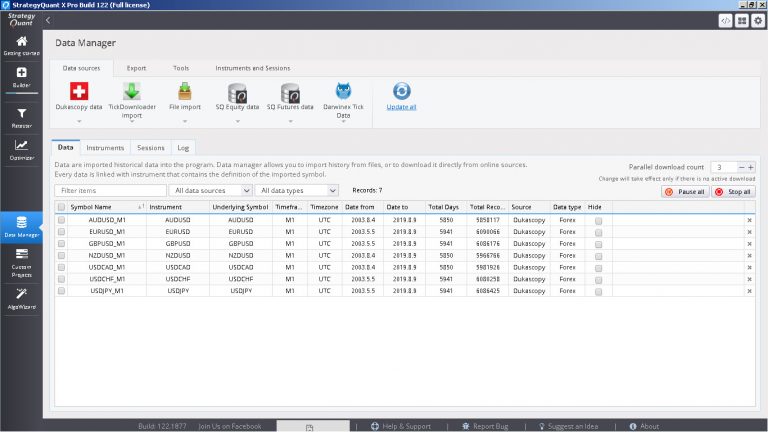Expand All data types dropdown
Screen dimensions: 768x432
(297, 190)
